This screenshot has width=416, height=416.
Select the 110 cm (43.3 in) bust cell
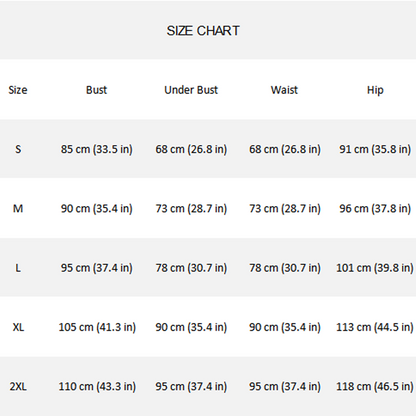[97, 387]
